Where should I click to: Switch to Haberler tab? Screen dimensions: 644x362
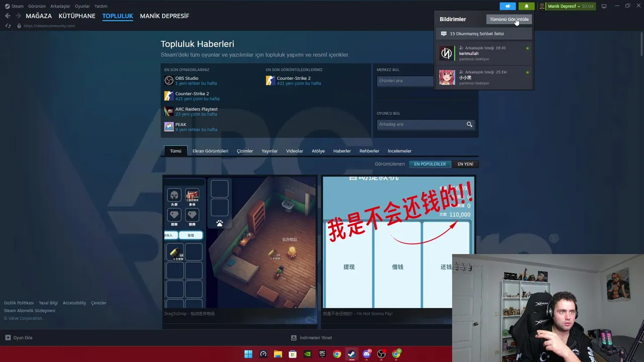click(342, 151)
